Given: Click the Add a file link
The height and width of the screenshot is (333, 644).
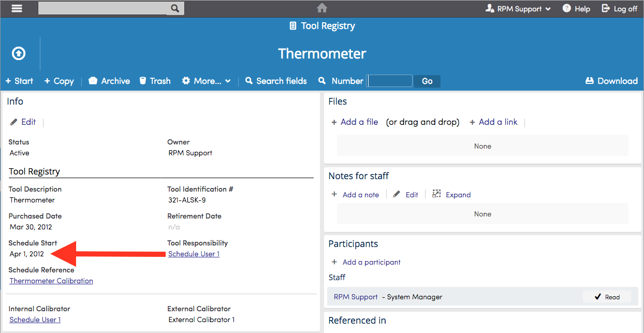Looking at the screenshot, I should tap(359, 122).
